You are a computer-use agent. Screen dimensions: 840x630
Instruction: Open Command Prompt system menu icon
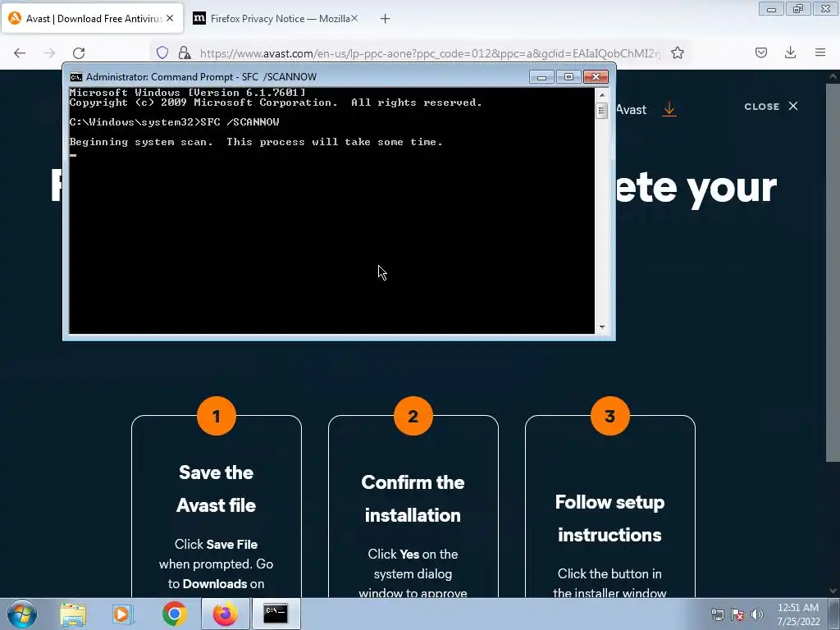click(76, 77)
